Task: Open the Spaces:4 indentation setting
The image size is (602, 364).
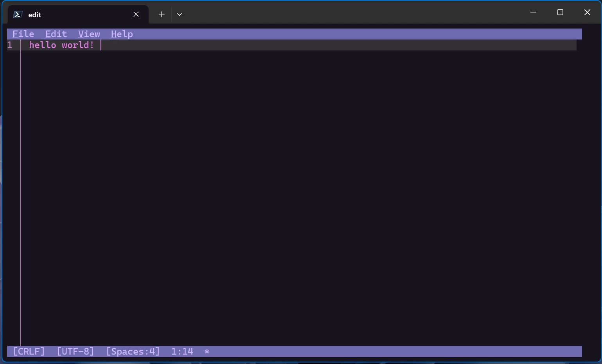Action: click(x=133, y=351)
